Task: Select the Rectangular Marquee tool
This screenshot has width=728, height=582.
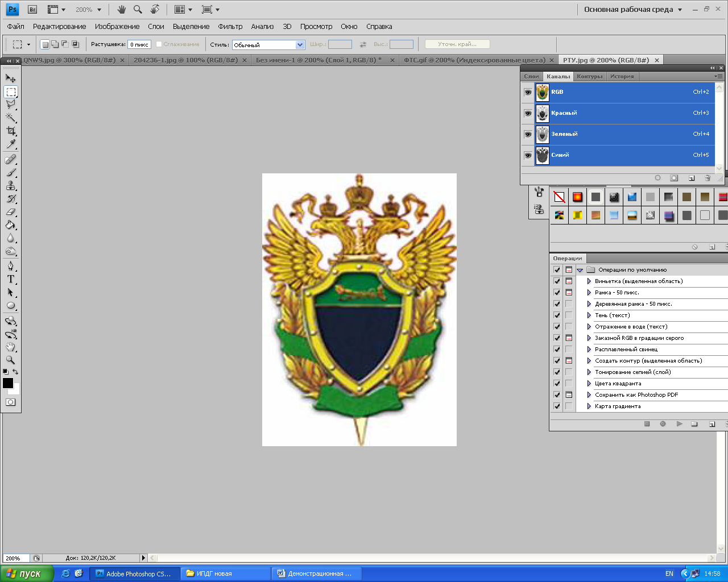Action: tap(11, 92)
